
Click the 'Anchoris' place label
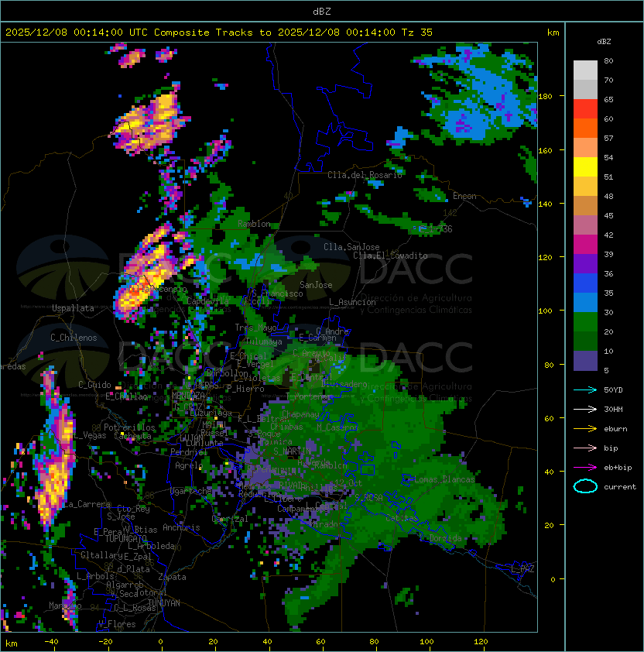click(x=181, y=527)
